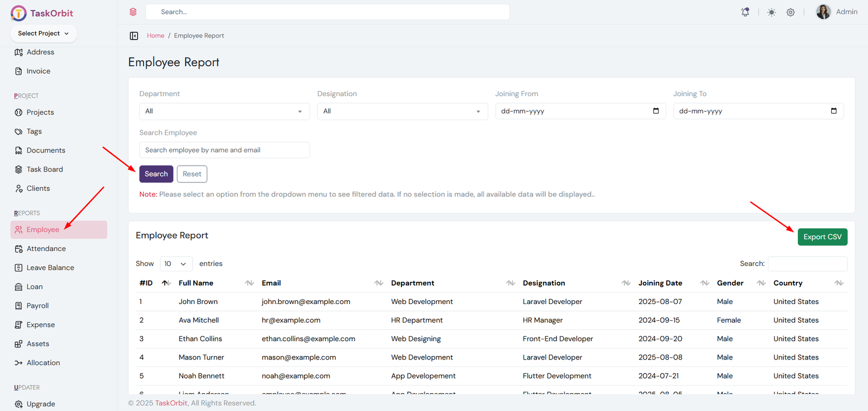This screenshot has width=868, height=411.
Task: Click the Admin profile avatar
Action: click(823, 12)
